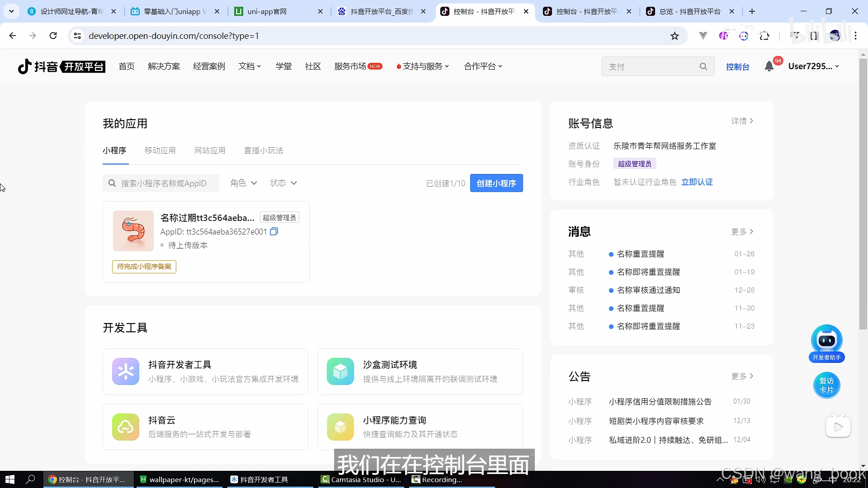View site information icon in address bar

(77, 36)
